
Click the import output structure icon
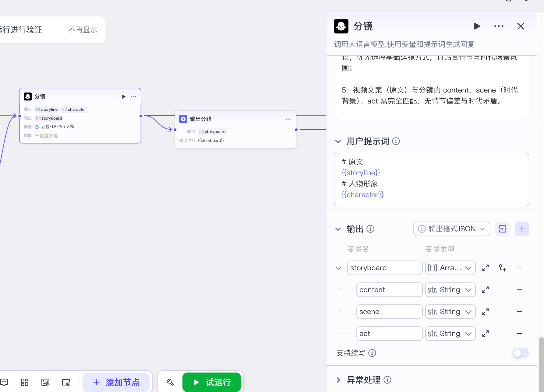(x=502, y=229)
